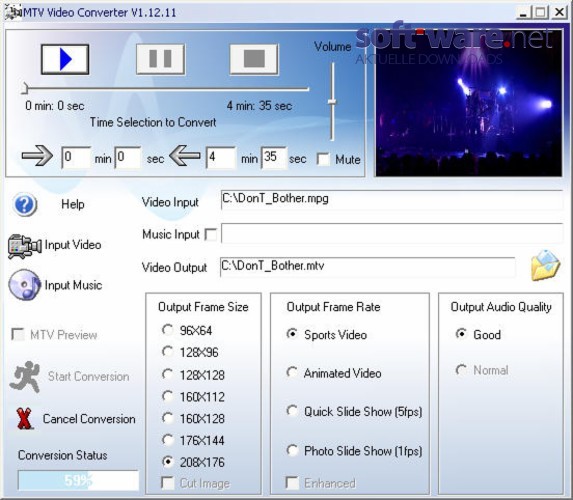Minimize the MTV Video Converter window
Screen dimensions: 573x500
click(x=523, y=13)
